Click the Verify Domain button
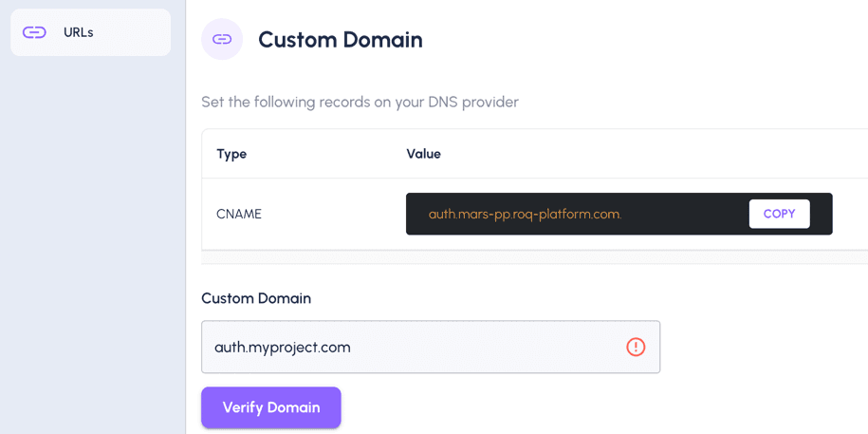The image size is (868, 434). click(270, 407)
